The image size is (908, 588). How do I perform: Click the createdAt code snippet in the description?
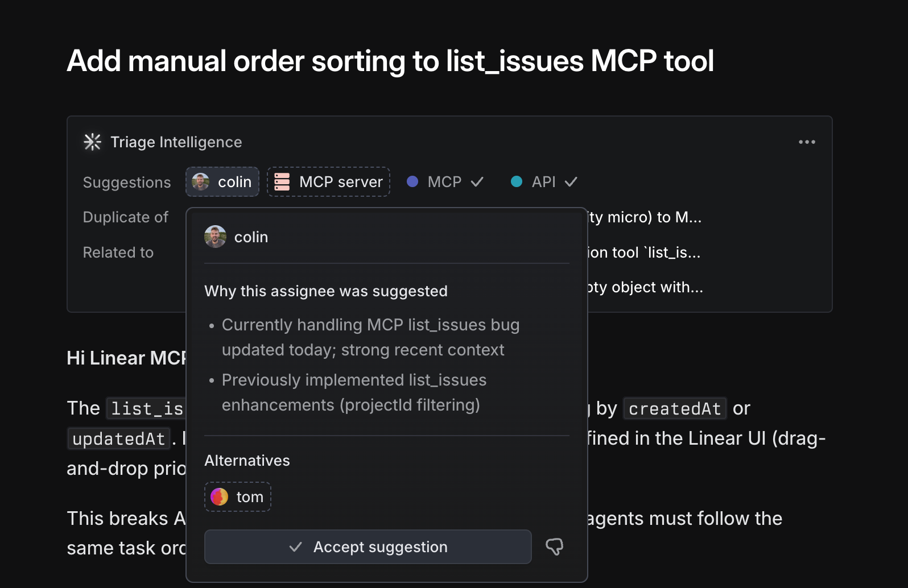674,408
